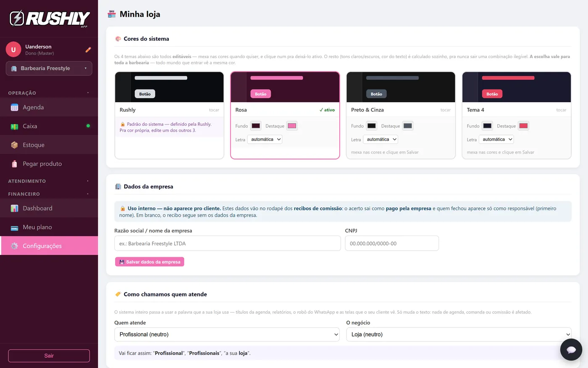This screenshot has width=588, height=368.
Task: Open the Quem atende dropdown
Action: click(x=227, y=334)
